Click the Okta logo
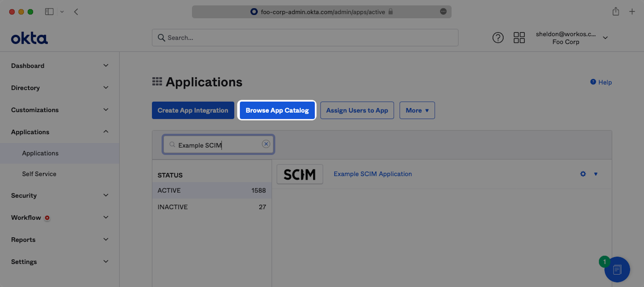The width and height of the screenshot is (644, 287). [x=29, y=38]
